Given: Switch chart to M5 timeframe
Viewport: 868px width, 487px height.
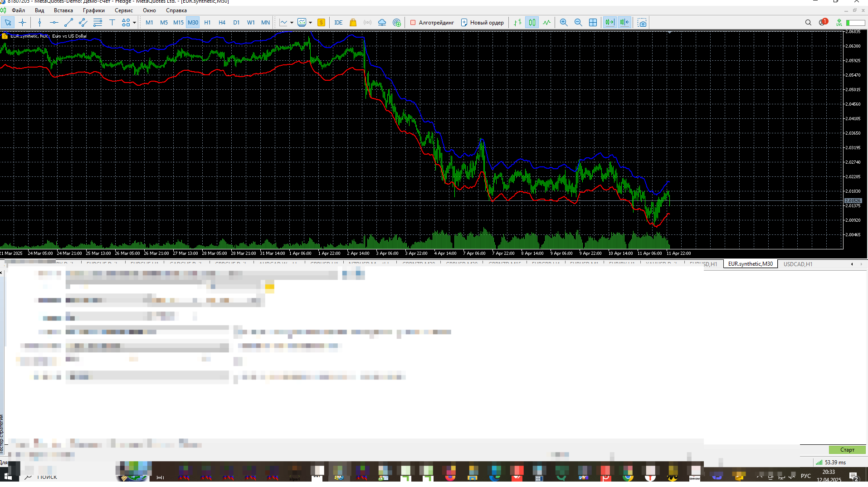Looking at the screenshot, I should [x=164, y=22].
